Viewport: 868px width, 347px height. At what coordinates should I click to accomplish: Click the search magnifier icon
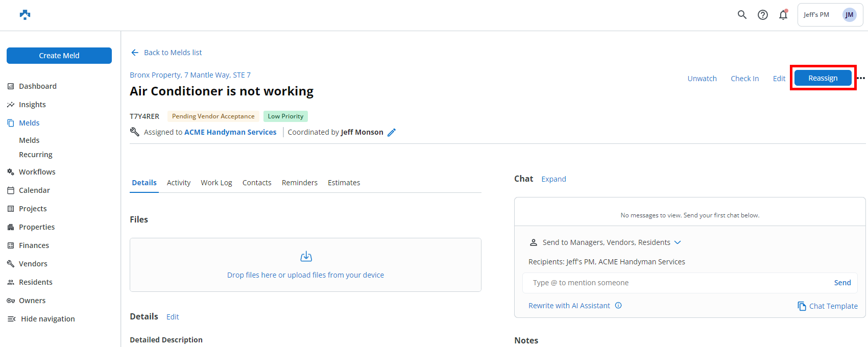(x=742, y=15)
